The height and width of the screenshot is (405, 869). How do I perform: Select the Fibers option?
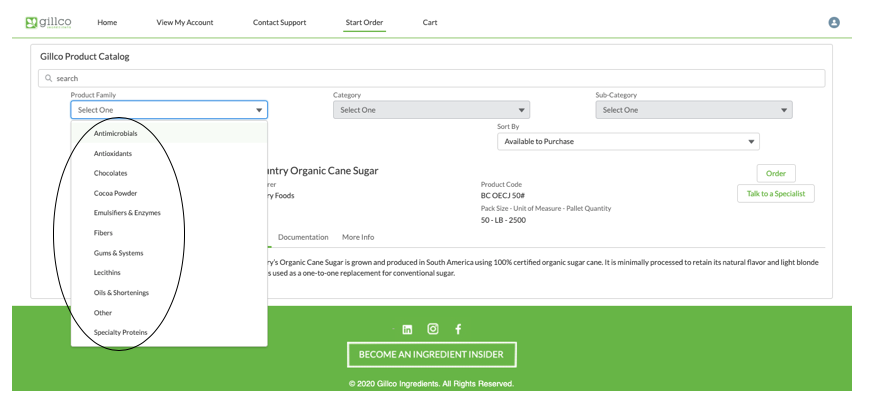pyautogui.click(x=169, y=233)
